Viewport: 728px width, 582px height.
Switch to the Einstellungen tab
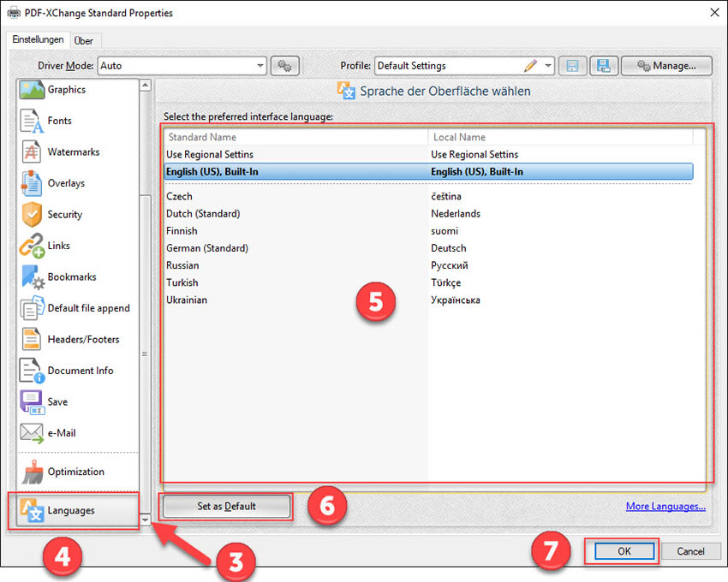pyautogui.click(x=38, y=40)
